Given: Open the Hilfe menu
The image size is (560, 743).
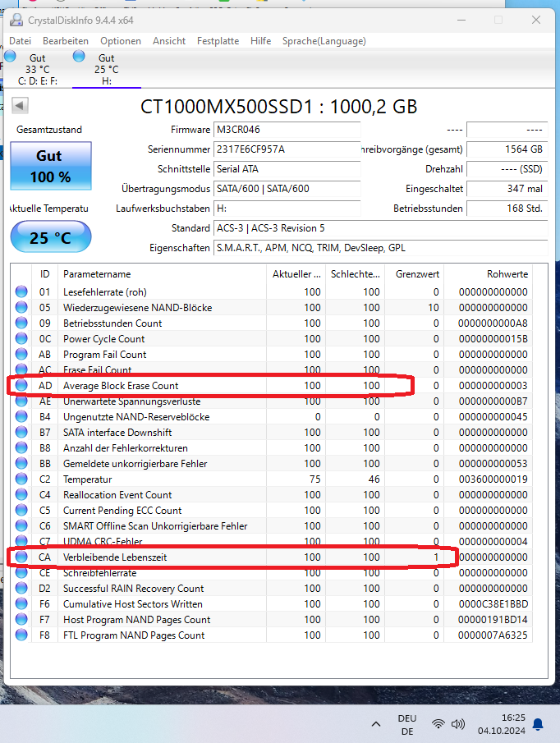Looking at the screenshot, I should [x=260, y=41].
